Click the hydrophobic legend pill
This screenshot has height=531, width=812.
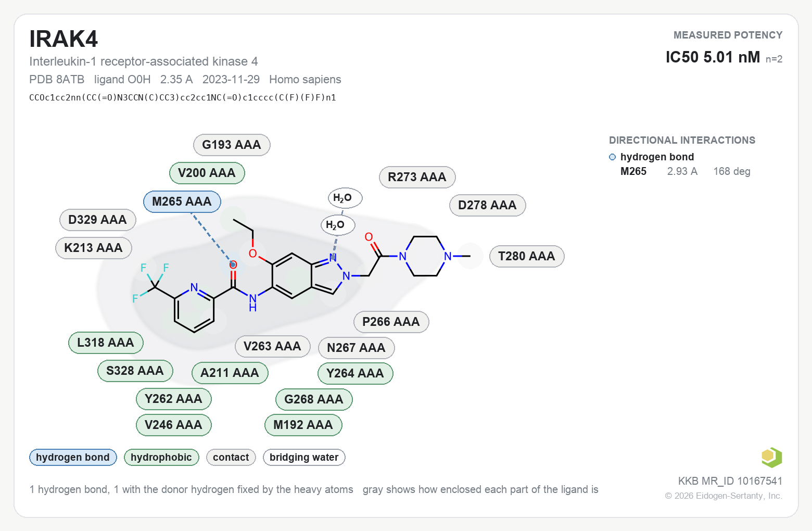tap(161, 457)
